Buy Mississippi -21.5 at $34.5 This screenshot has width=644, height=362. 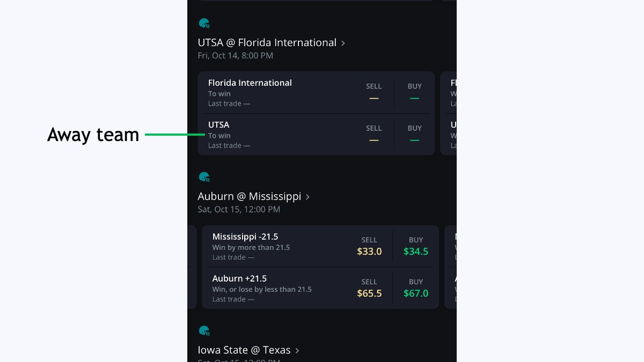[416, 246]
